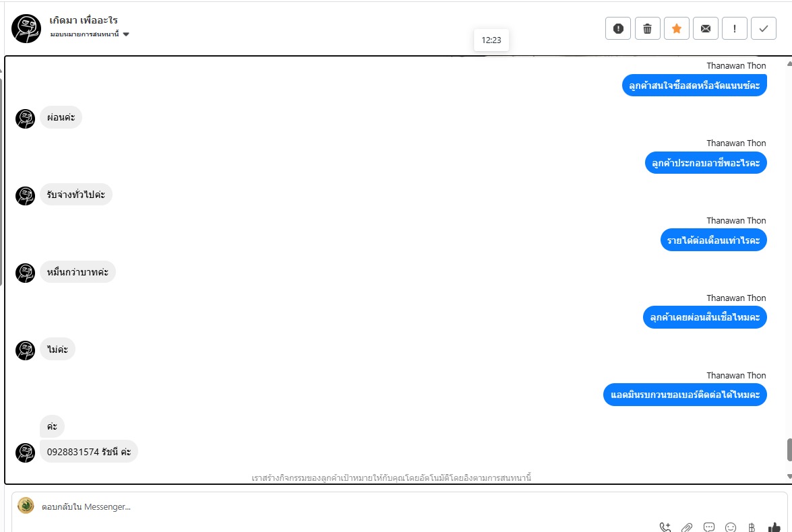Open saved replies speech bubble icon
Image resolution: width=792 pixels, height=532 pixels.
coord(709,527)
